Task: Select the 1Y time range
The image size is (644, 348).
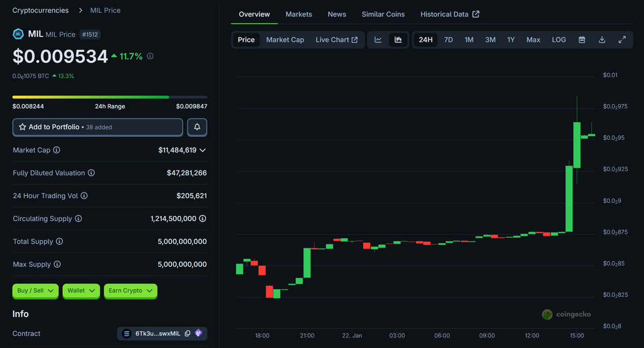Action: click(511, 40)
